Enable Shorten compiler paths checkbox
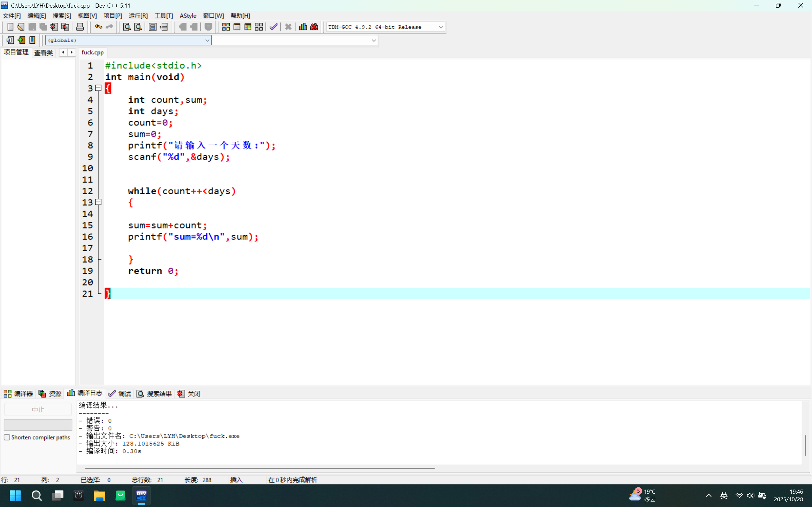Screen dimensions: 812x507 (7, 437)
